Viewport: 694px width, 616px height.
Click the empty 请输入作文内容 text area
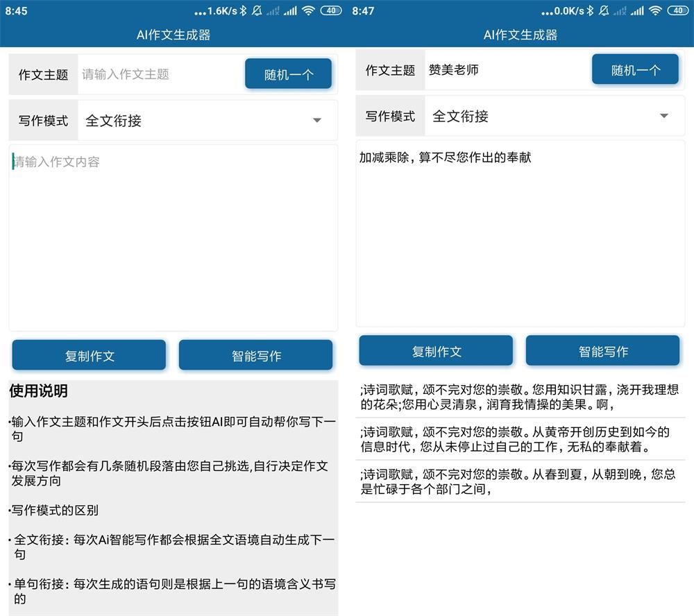(173, 236)
